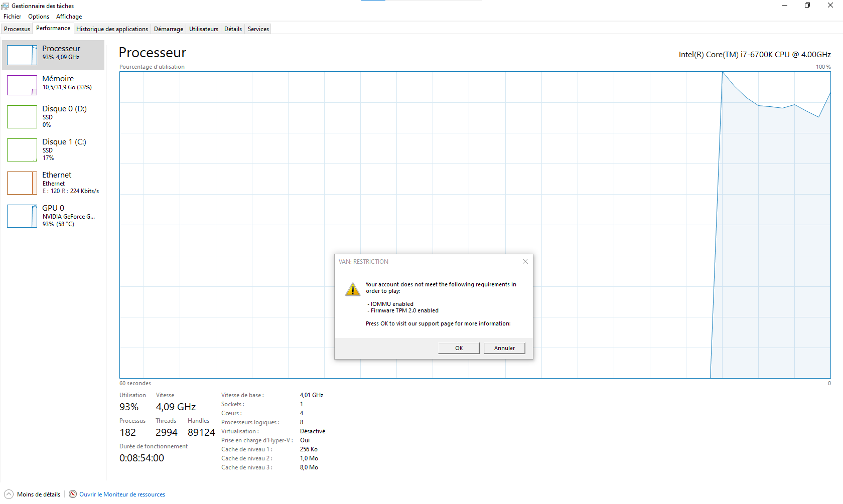Click the warning icon in the VAN dialog
This screenshot has width=843, height=504.
[x=353, y=289]
